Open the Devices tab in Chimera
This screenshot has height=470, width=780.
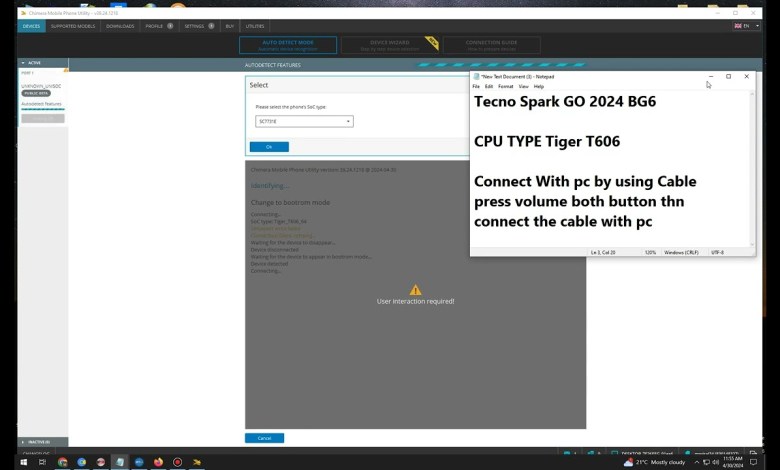[31, 26]
